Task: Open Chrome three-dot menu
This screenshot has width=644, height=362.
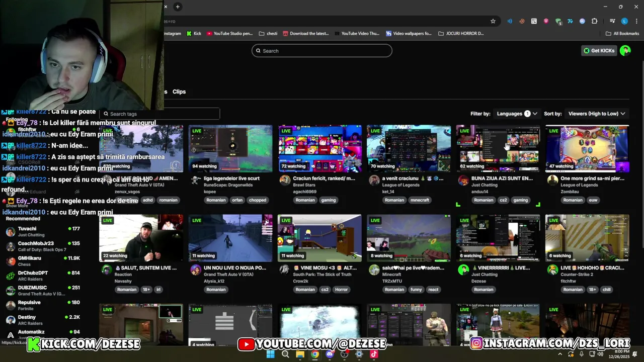Action: [636, 21]
